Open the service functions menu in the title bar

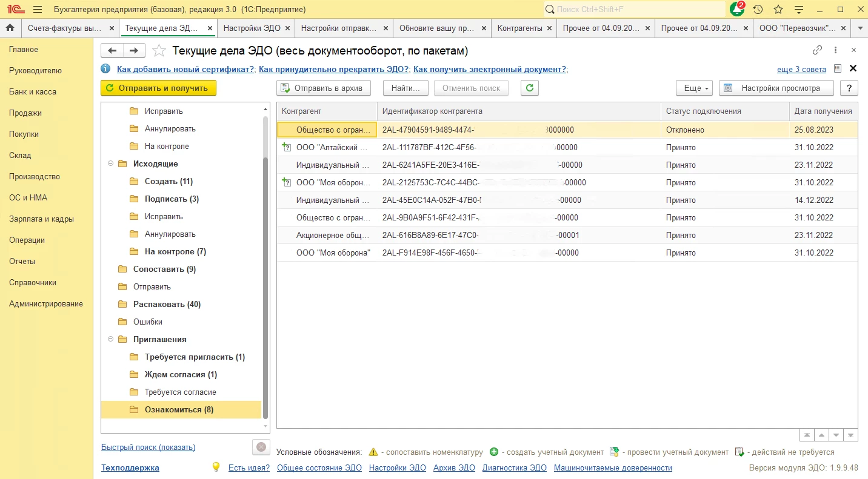(x=799, y=10)
